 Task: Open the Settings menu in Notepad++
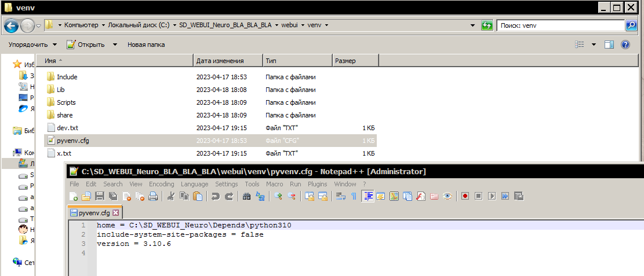227,184
